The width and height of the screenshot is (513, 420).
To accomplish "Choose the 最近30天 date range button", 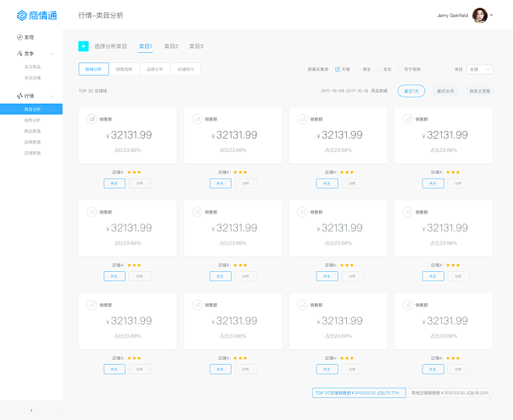I will [x=446, y=91].
